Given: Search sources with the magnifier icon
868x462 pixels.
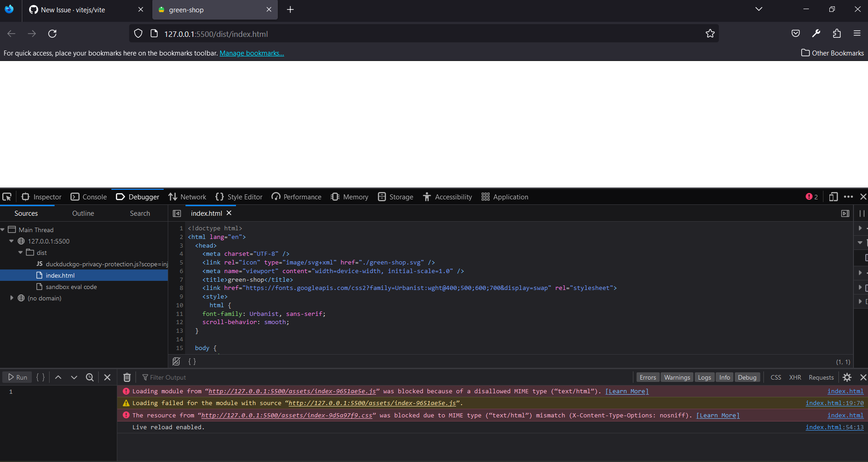Looking at the screenshot, I should (90, 377).
